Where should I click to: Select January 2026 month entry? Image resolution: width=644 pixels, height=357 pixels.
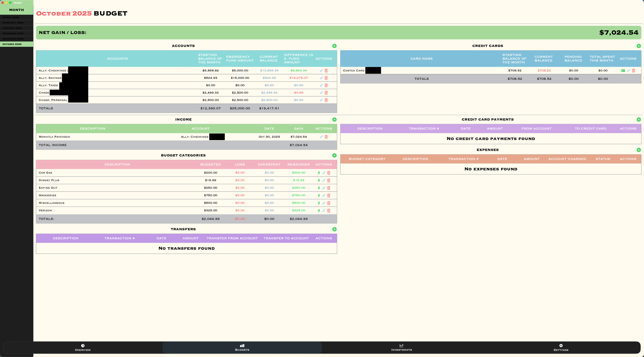(x=12, y=28)
